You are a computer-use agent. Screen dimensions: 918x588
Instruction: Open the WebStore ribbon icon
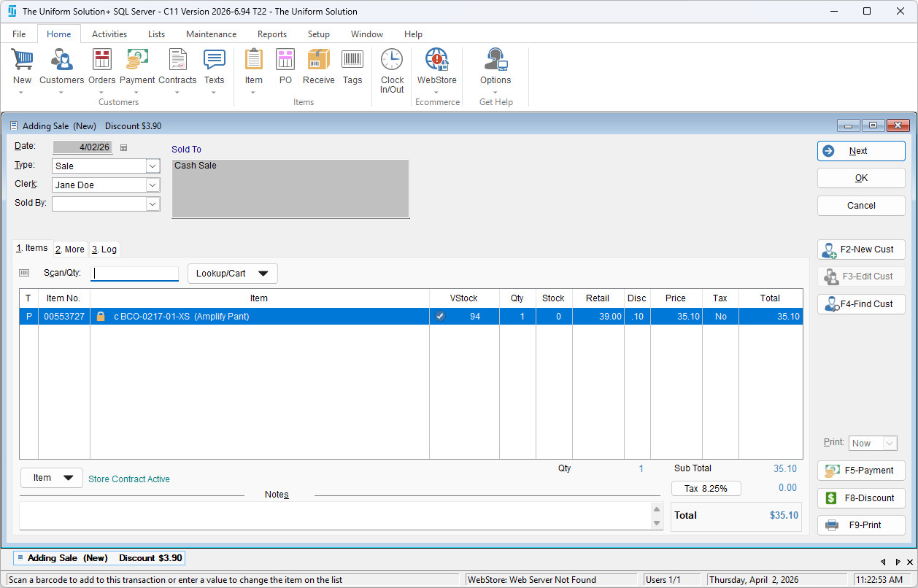pos(436,61)
